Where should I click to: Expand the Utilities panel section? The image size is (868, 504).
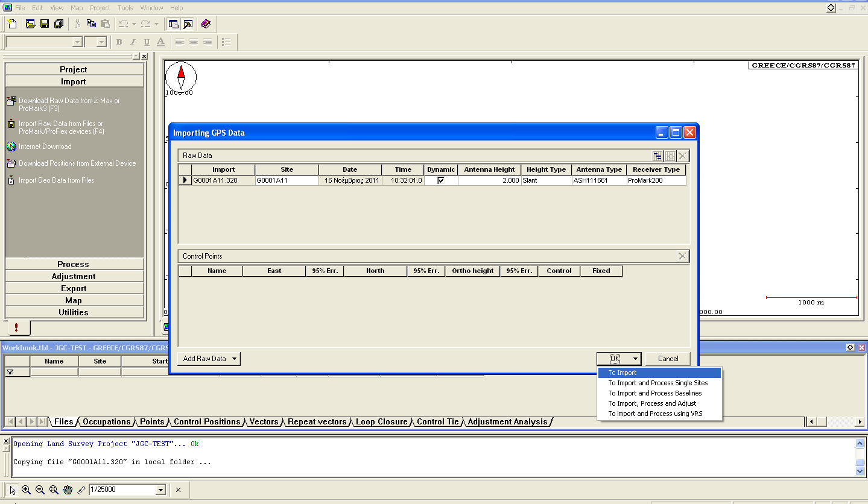coord(74,312)
